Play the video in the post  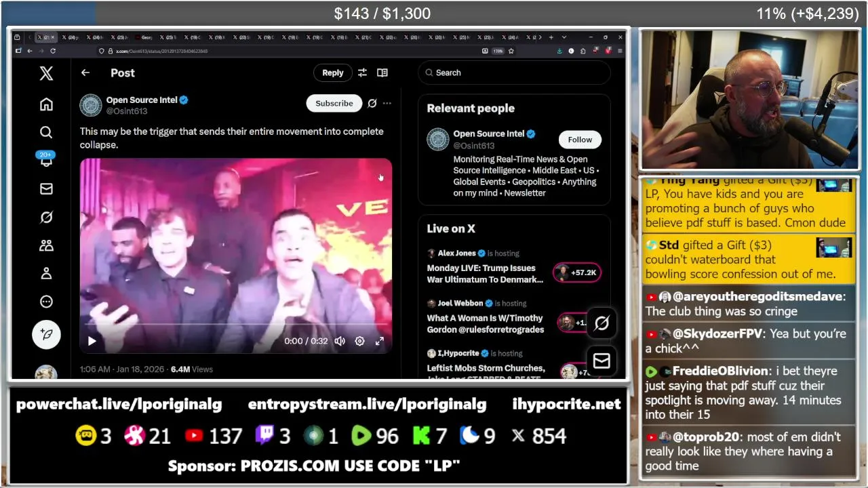coord(92,341)
